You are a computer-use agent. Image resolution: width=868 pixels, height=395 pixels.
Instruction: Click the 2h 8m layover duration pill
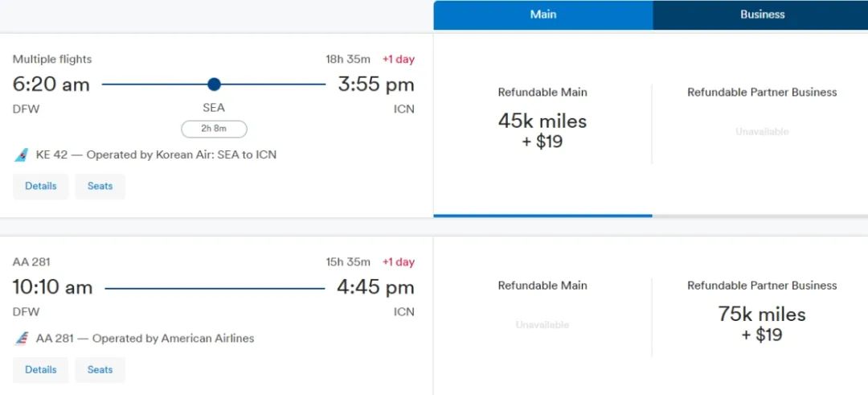(x=214, y=129)
